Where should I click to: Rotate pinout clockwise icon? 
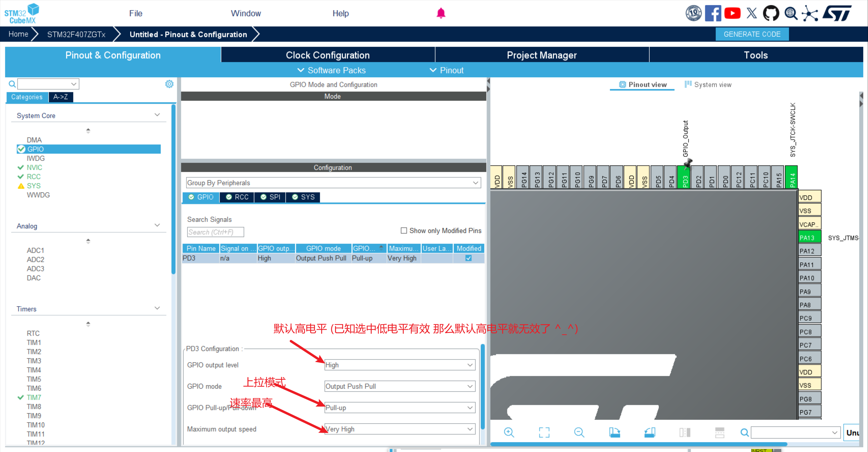click(614, 432)
